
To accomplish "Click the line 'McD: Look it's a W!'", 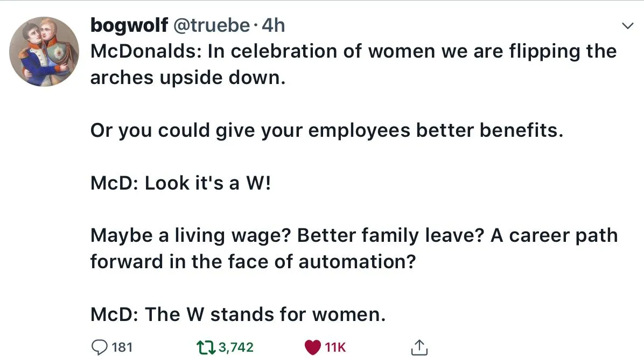I will point(181,183).
